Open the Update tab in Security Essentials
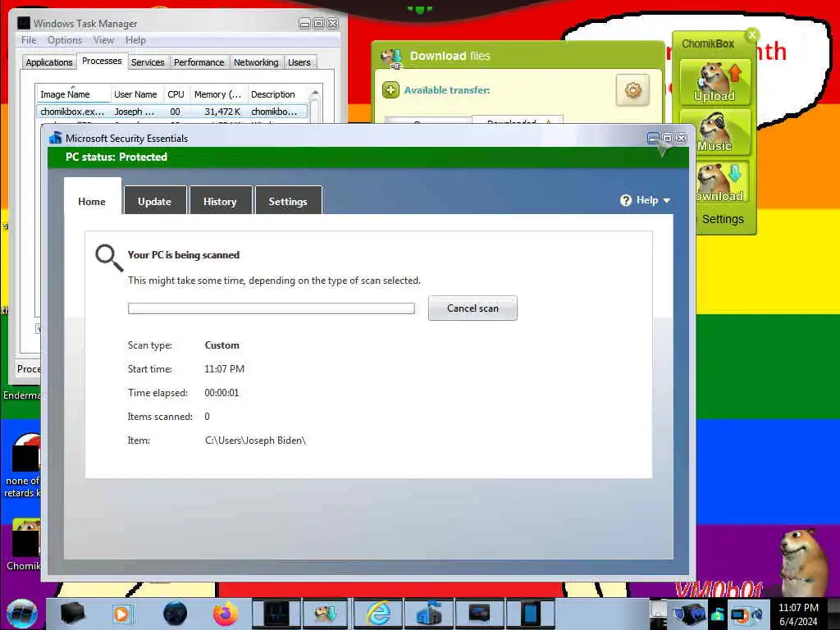840x630 pixels. pos(154,202)
